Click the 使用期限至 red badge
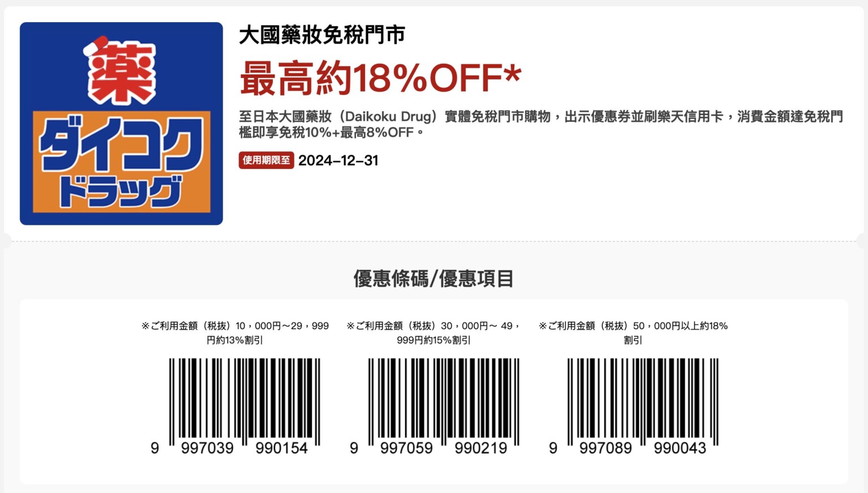The width and height of the screenshot is (868, 493). tap(266, 160)
